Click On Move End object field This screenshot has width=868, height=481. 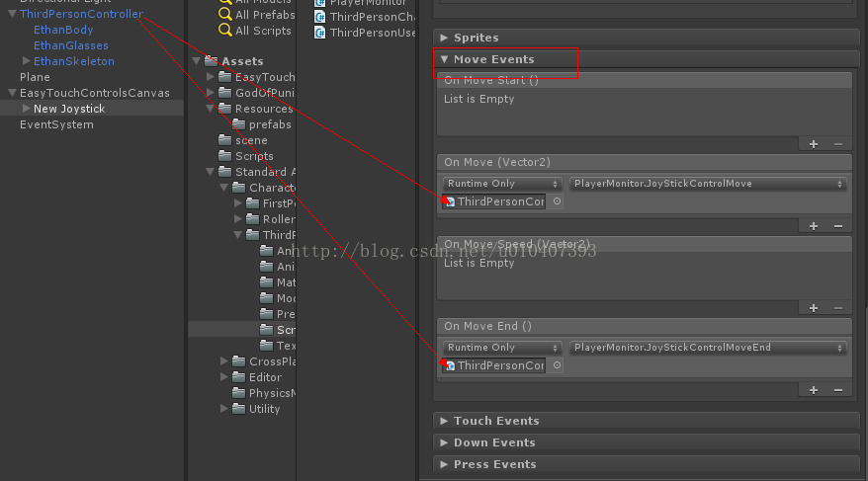(493, 365)
